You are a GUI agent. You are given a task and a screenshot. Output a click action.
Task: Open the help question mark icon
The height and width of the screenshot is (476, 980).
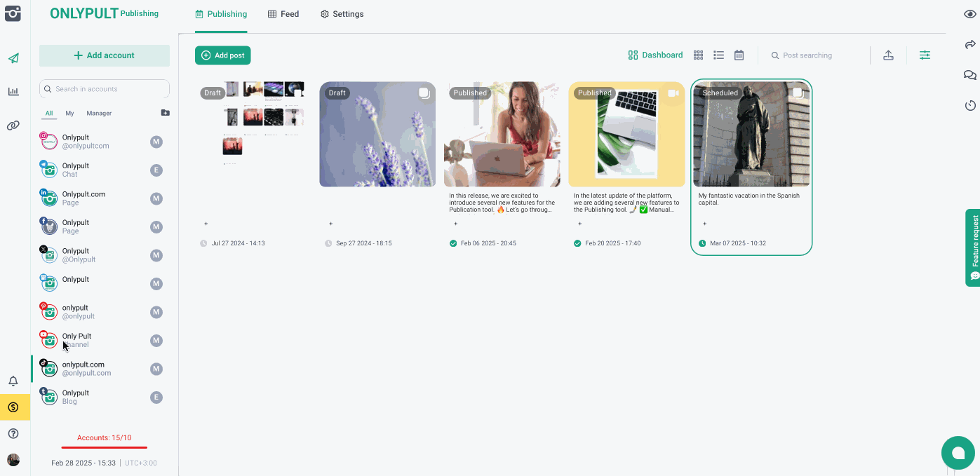13,434
